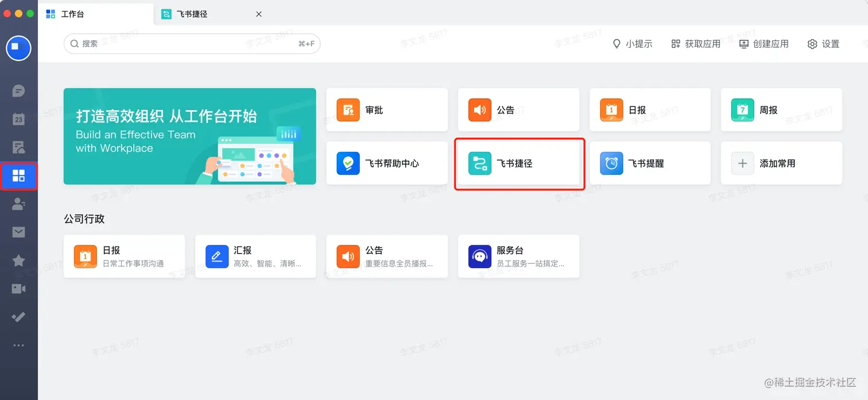This screenshot has height=400, width=868.
Task: Click 创建应用 button
Action: pyautogui.click(x=764, y=44)
